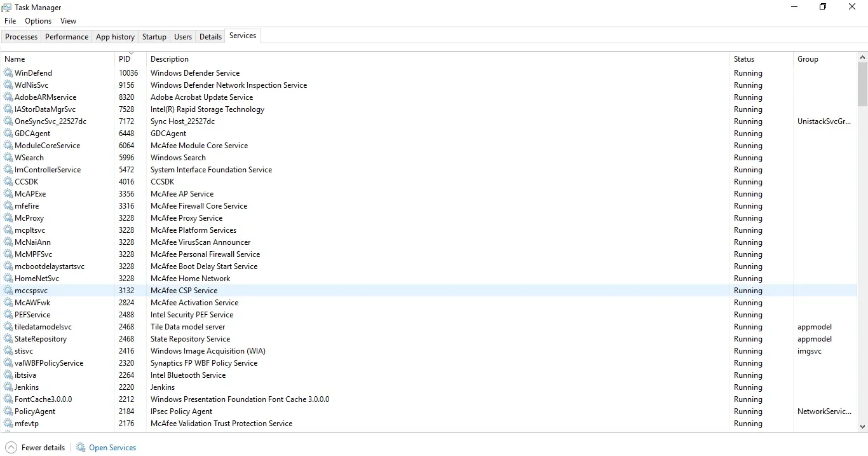
Task: Click the gear icon beside mcpltsvc
Action: [8, 230]
